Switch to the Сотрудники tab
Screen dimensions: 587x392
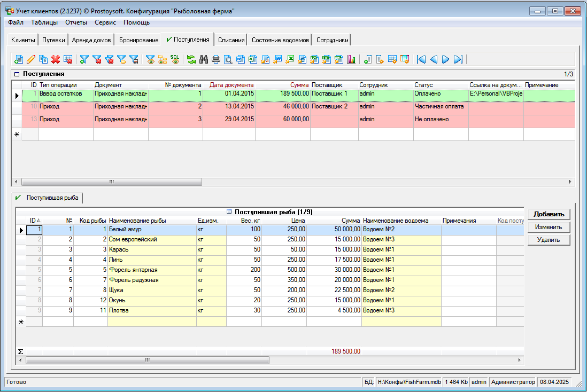tap(332, 40)
